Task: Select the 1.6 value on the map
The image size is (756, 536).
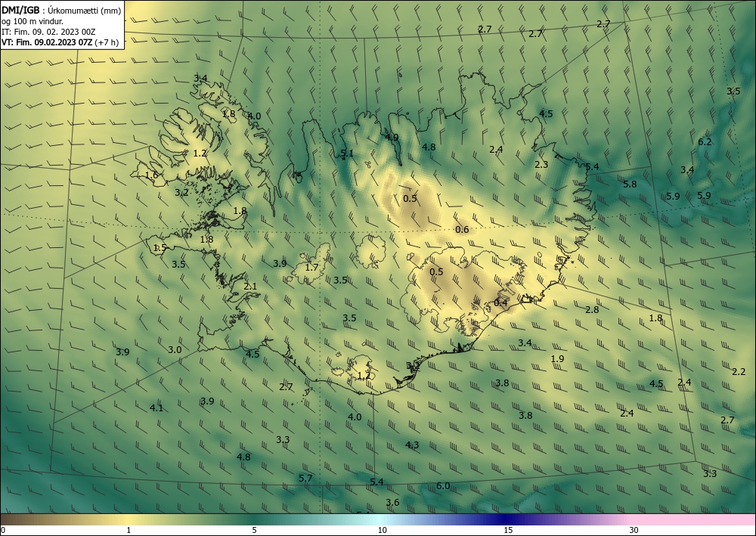Action: coord(151,175)
